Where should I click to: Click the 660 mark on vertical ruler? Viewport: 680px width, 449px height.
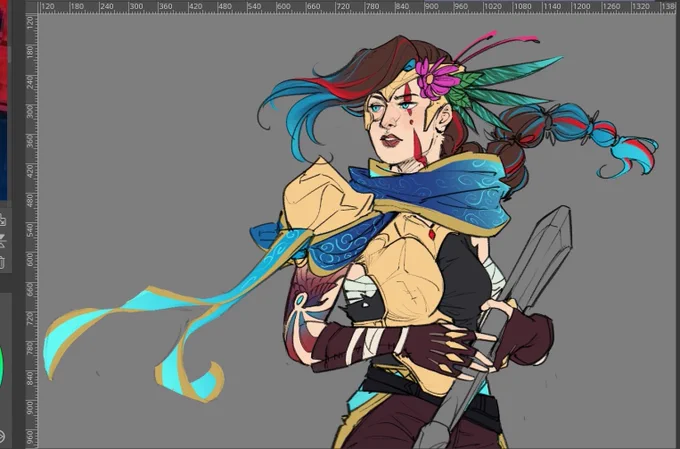click(30, 289)
